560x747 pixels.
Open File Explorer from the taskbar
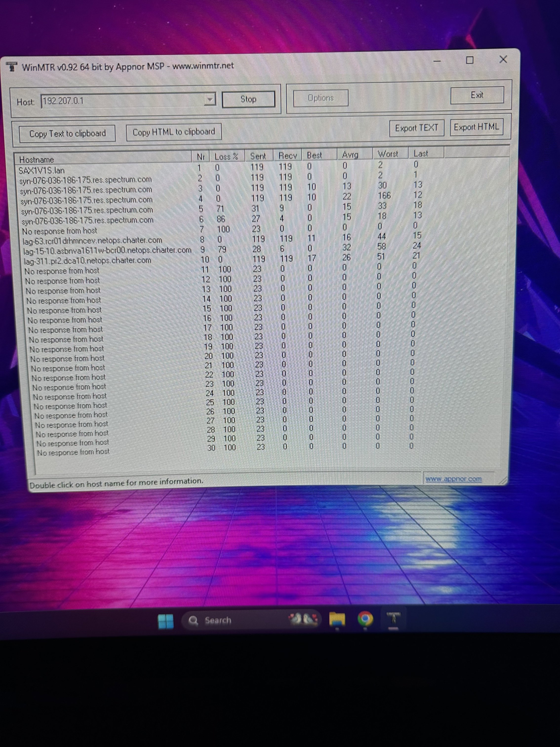(337, 619)
